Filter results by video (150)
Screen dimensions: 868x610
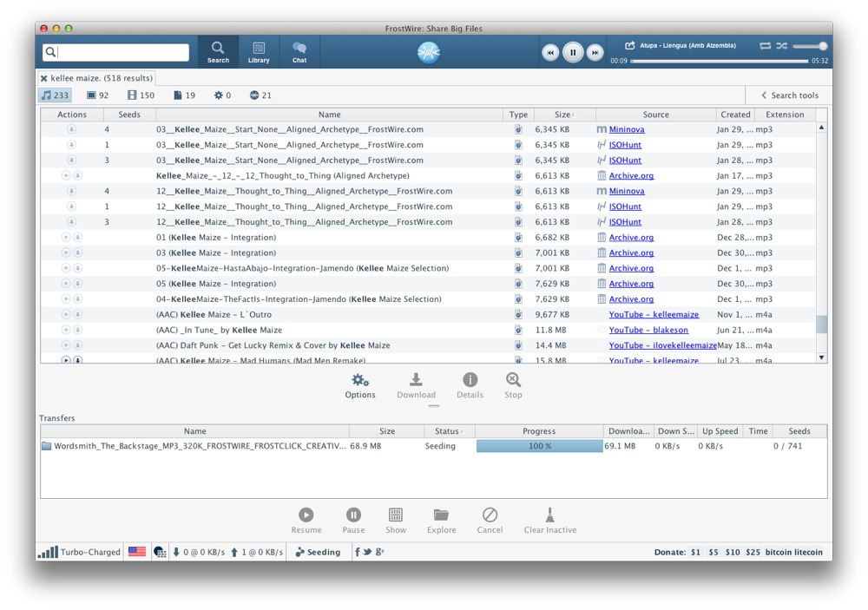(x=141, y=95)
